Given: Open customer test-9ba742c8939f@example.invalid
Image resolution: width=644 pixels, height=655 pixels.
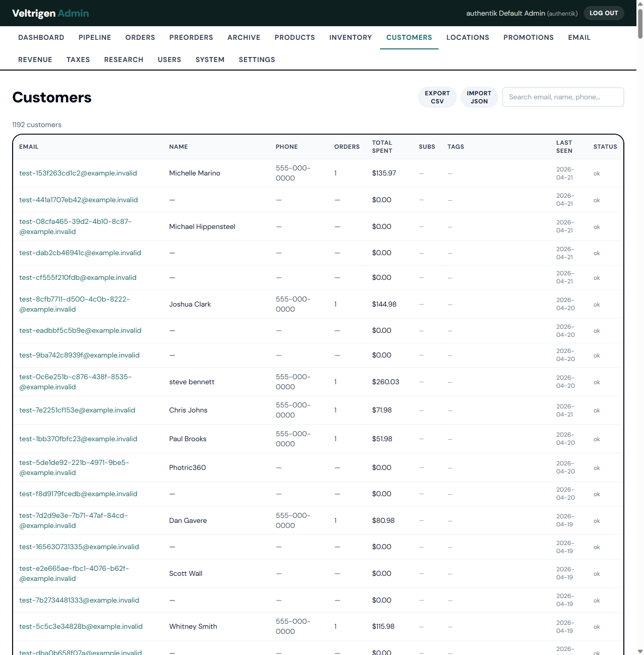Looking at the screenshot, I should (79, 355).
